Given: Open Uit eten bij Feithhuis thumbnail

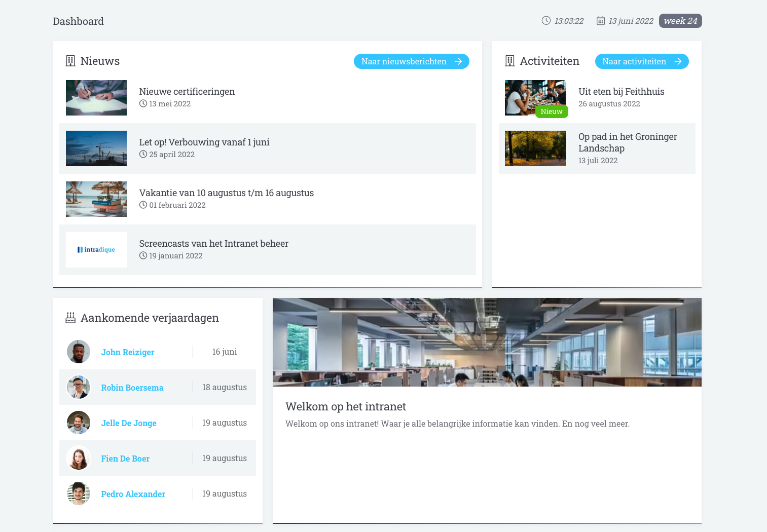Looking at the screenshot, I should click(535, 98).
